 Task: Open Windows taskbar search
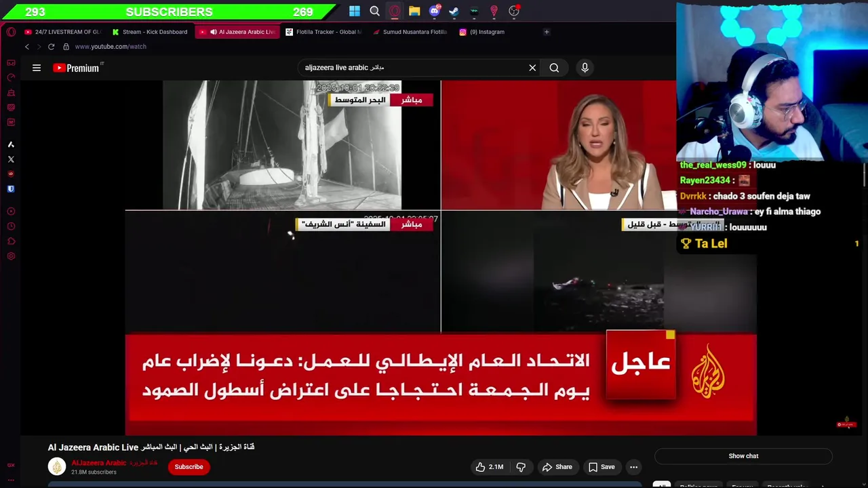click(374, 11)
